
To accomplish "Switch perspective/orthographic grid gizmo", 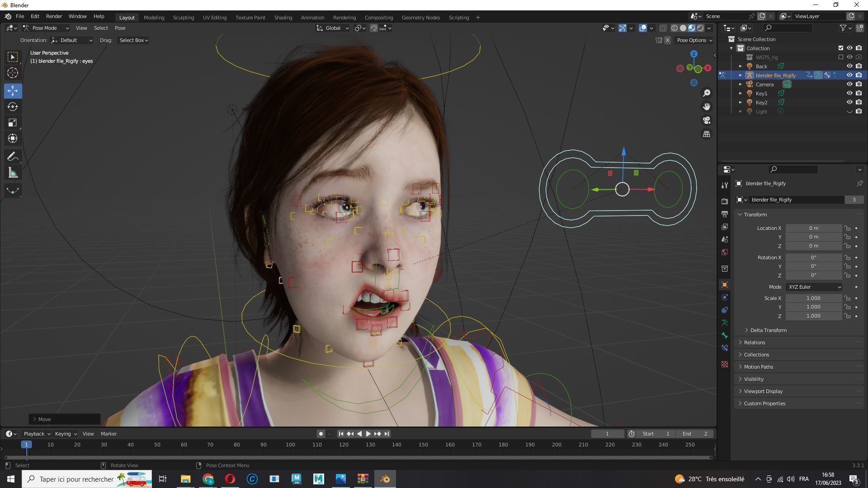I will click(x=707, y=134).
